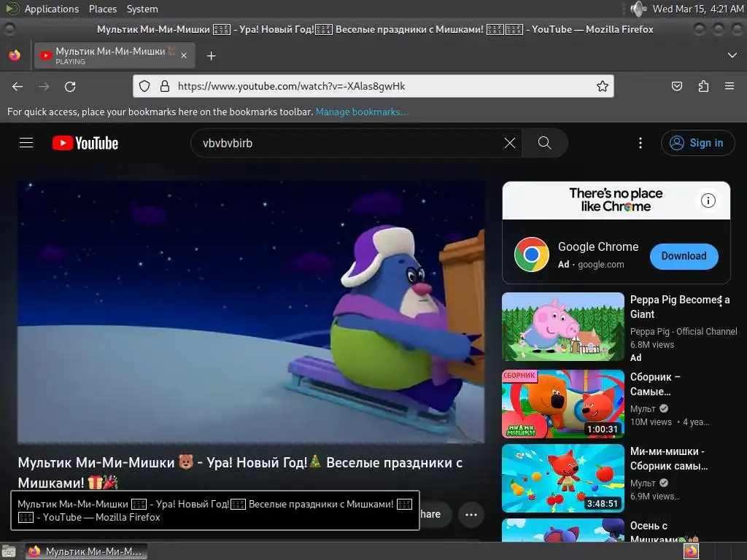Open tracking protection shield icon
Screen dimensions: 747x560
coord(144,86)
